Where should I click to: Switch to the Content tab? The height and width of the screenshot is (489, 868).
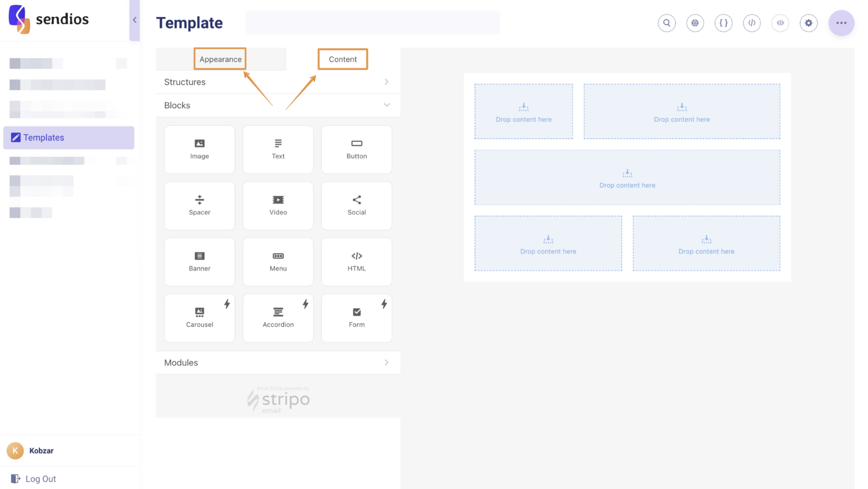click(x=342, y=59)
